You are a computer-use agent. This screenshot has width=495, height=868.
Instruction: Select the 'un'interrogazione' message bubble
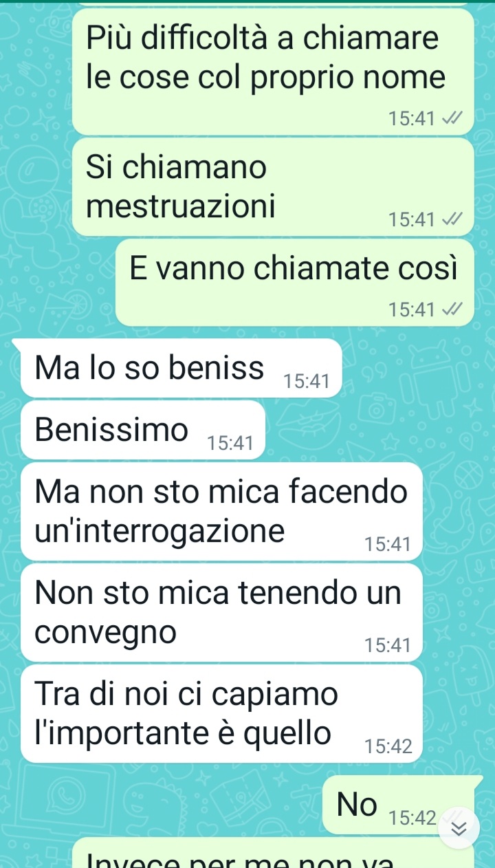[221, 512]
